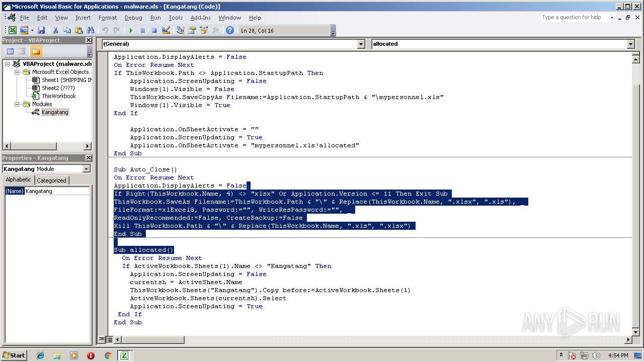The image size is (644, 362).
Task: Open Google Chrome from taskbar
Action: point(107,355)
